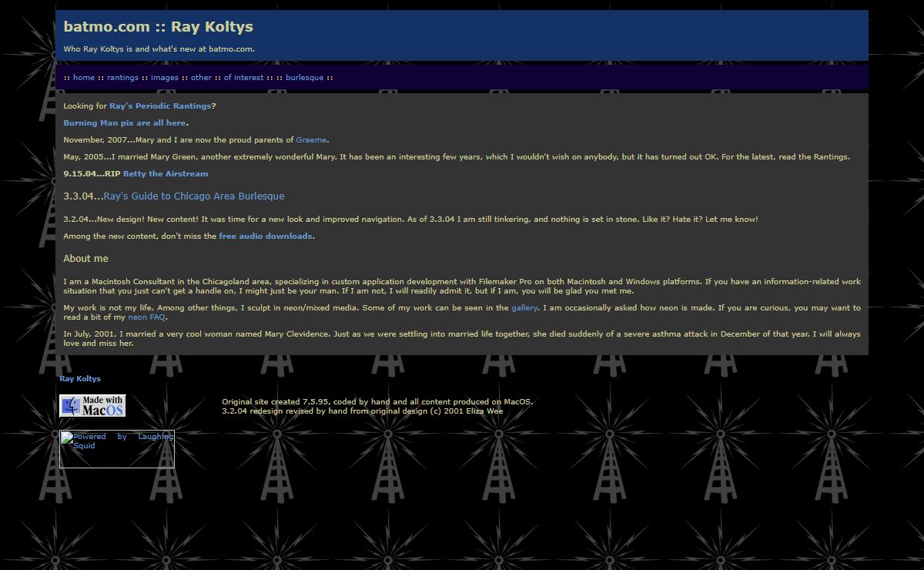Read the neon FAQ
Viewport: 924px width, 570px height.
coord(146,317)
